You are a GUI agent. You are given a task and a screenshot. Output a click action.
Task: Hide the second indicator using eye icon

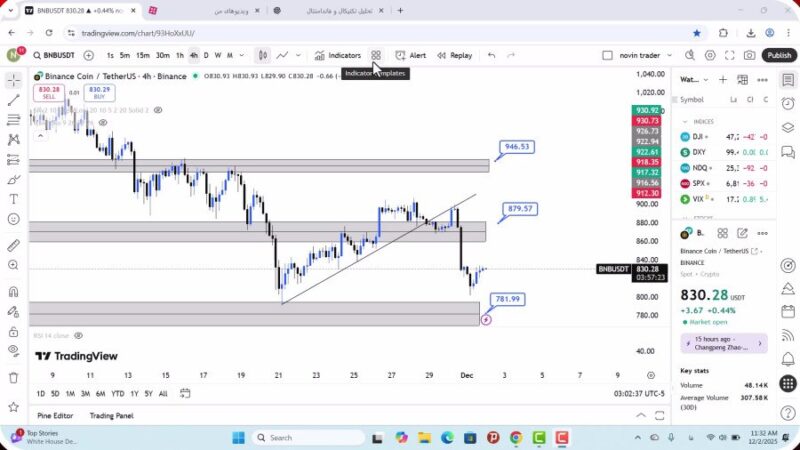(155, 110)
